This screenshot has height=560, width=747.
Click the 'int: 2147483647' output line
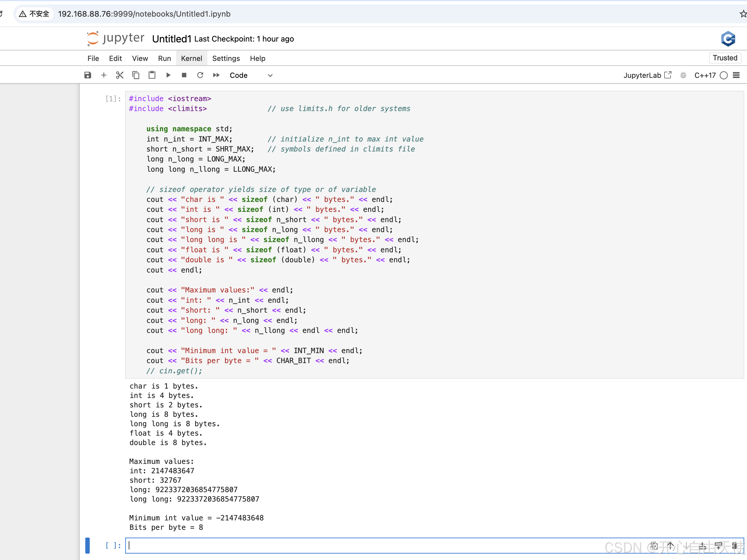point(162,471)
